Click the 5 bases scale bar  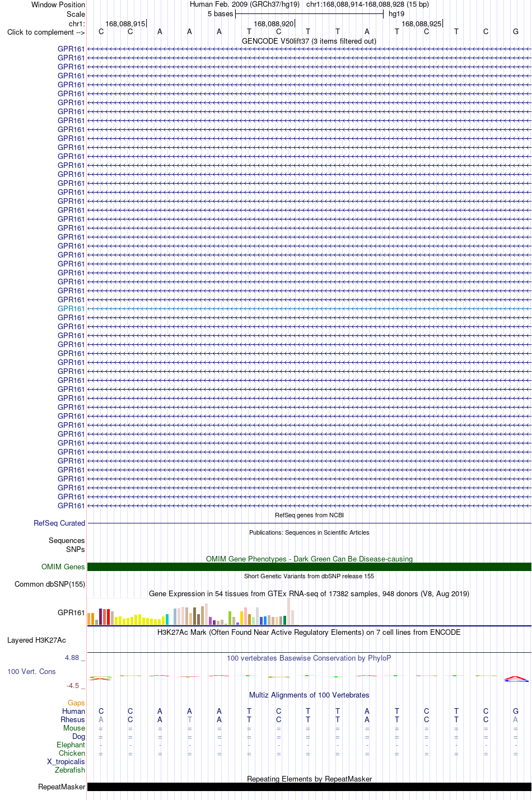(309, 14)
